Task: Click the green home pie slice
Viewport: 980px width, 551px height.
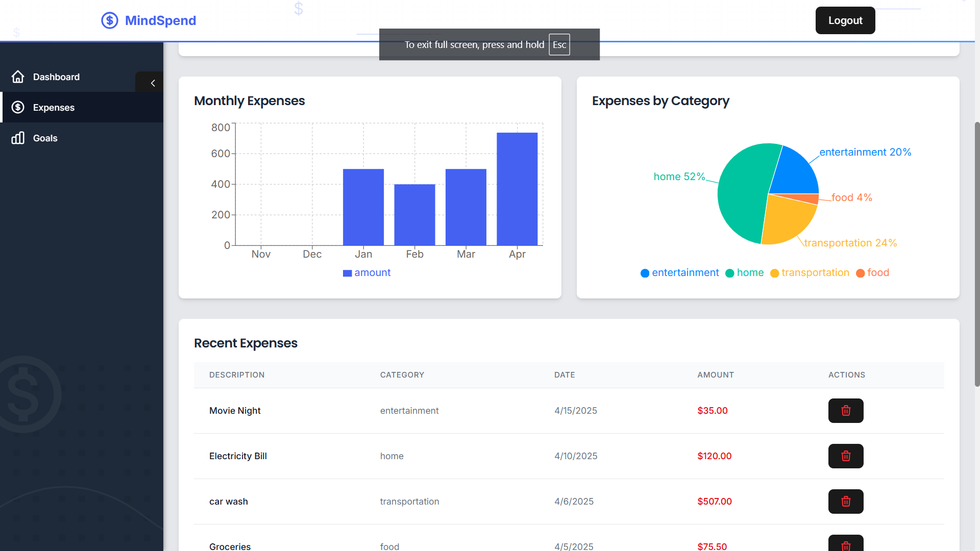Action: point(743,194)
